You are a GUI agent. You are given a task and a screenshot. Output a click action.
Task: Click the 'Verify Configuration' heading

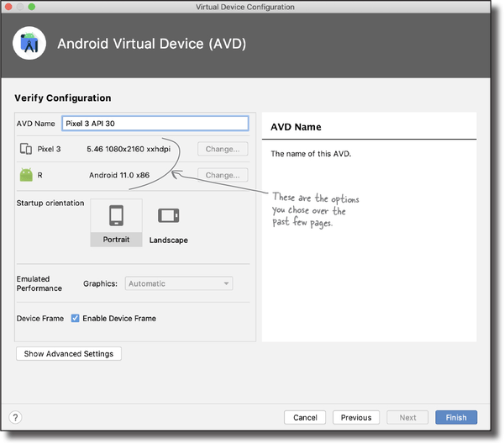[63, 98]
